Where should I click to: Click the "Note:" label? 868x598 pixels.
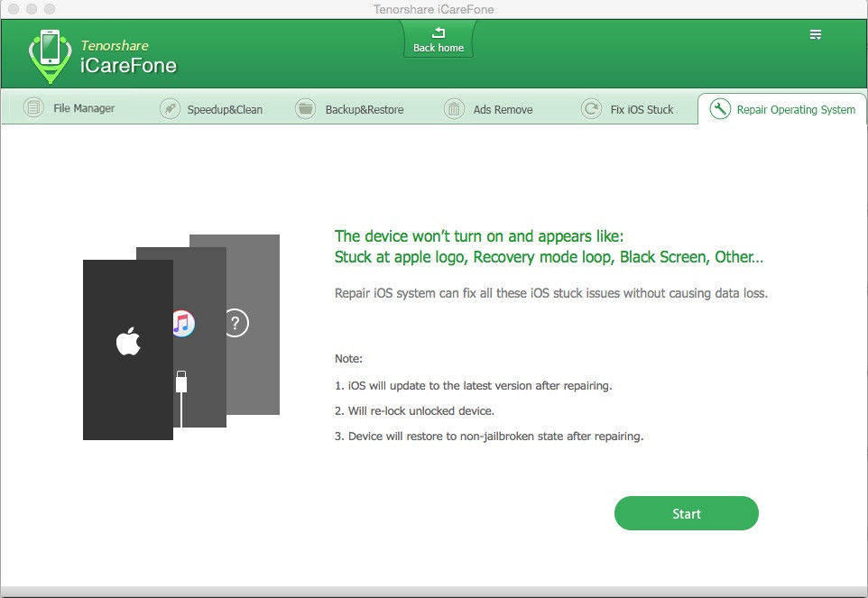[x=349, y=358]
